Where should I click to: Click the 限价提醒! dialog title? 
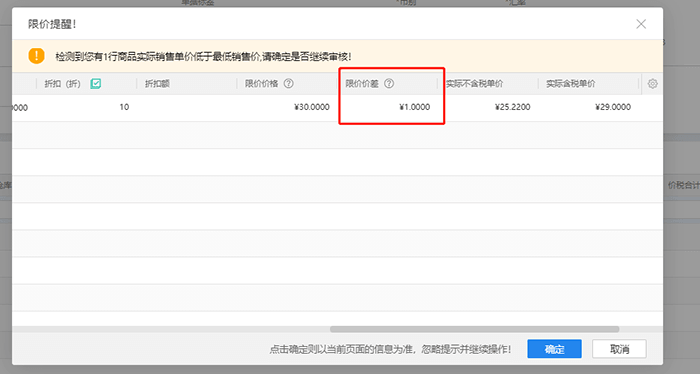(52, 24)
